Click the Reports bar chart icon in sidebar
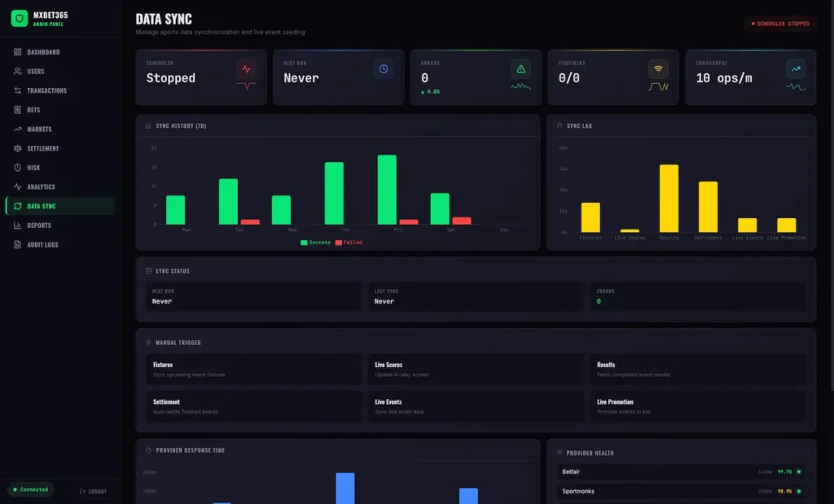The image size is (834, 504). coord(18,226)
